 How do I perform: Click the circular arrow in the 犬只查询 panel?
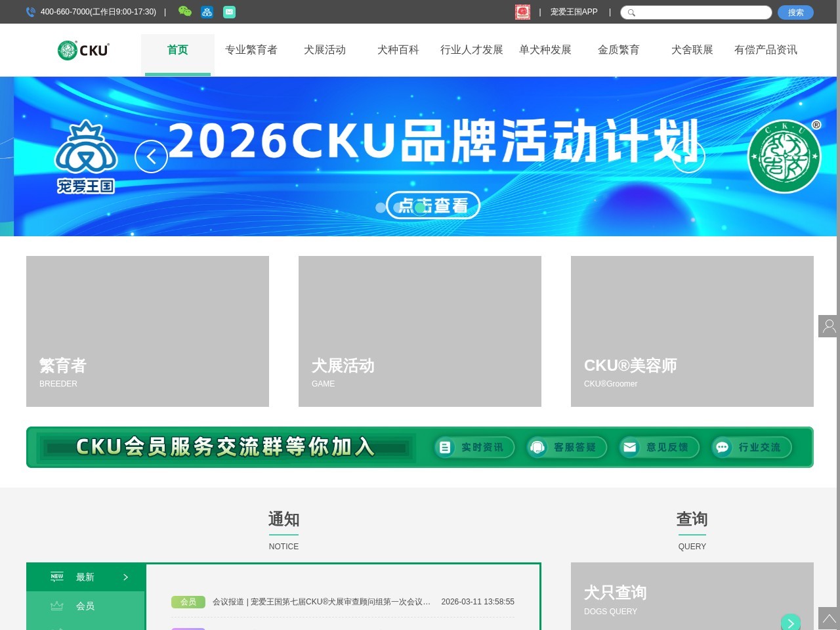[x=791, y=622]
